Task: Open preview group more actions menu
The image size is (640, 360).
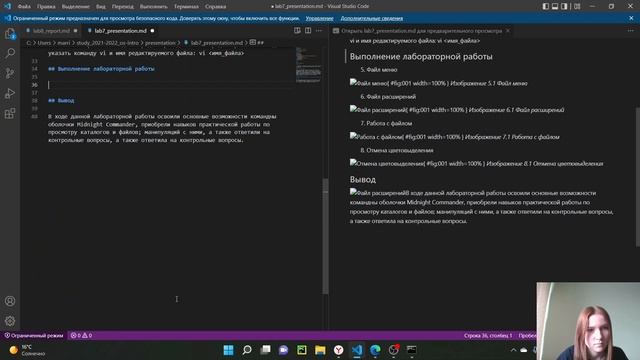Action: click(631, 31)
